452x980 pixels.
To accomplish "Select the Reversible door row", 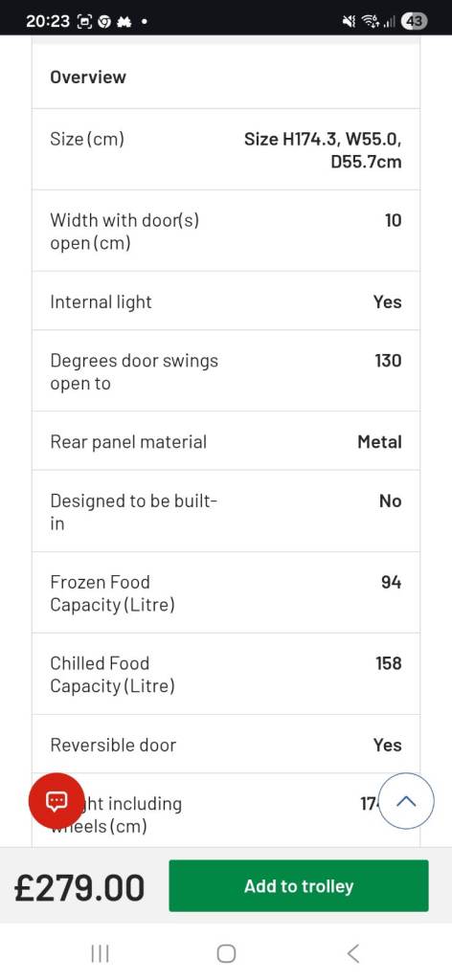I will click(x=226, y=745).
